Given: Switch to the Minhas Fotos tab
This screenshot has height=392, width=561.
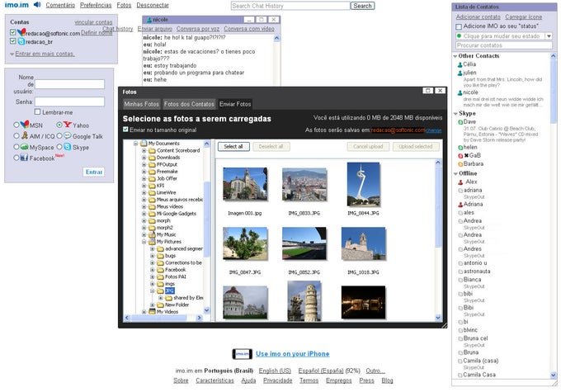Looking at the screenshot, I should pyautogui.click(x=141, y=104).
